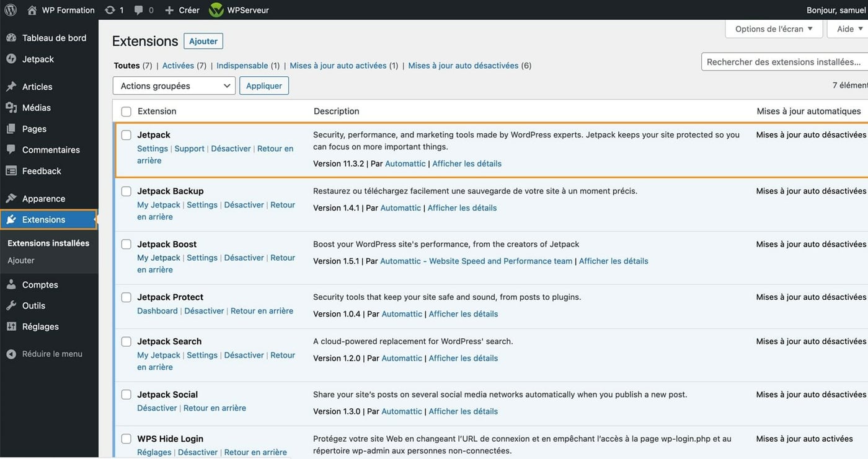Collapse menu with Réduire le menu

(x=52, y=354)
